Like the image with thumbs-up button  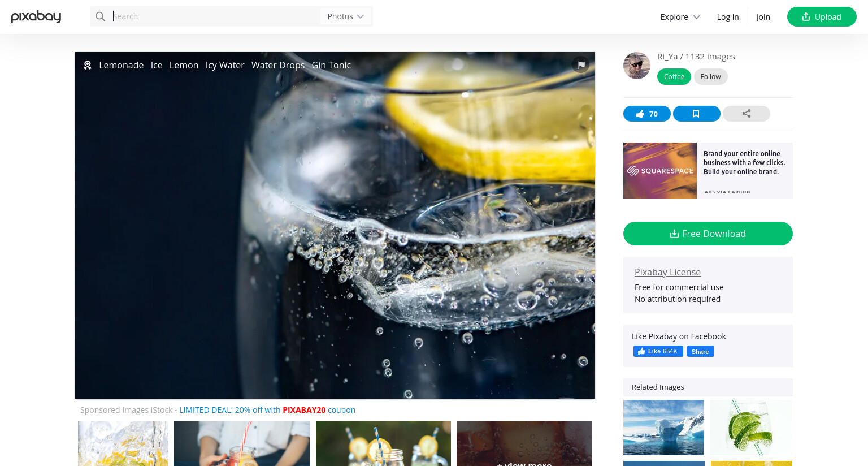646,114
